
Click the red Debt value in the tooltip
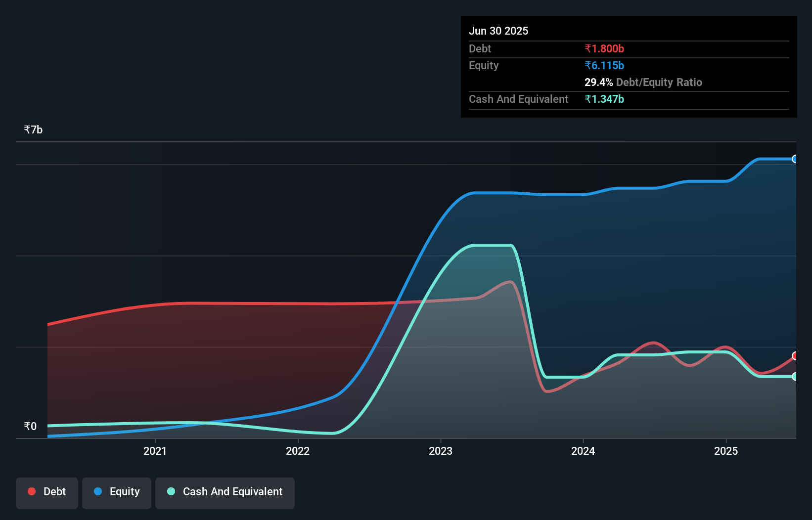click(604, 48)
